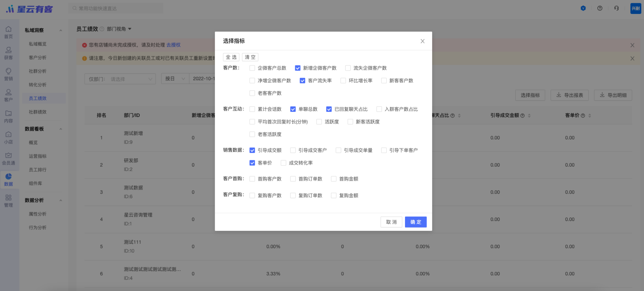This screenshot has height=291, width=644.
Task: Click the help icon beside 员工绩效 title
Action: coord(102,29)
